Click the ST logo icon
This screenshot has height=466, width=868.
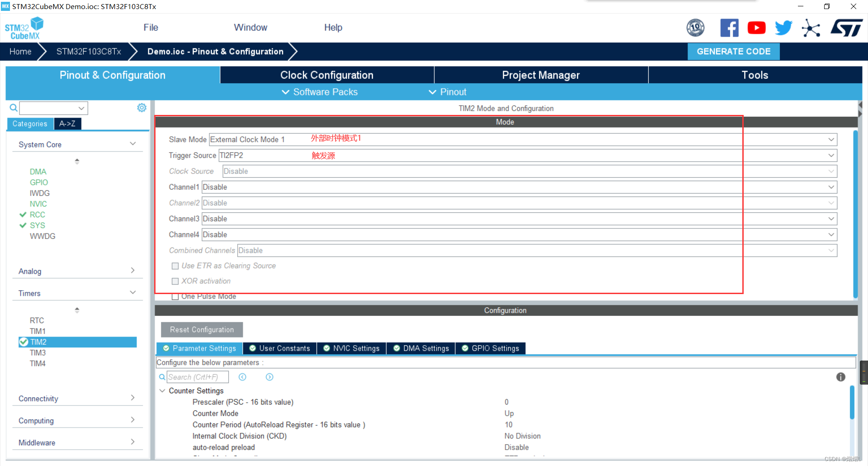(x=846, y=28)
